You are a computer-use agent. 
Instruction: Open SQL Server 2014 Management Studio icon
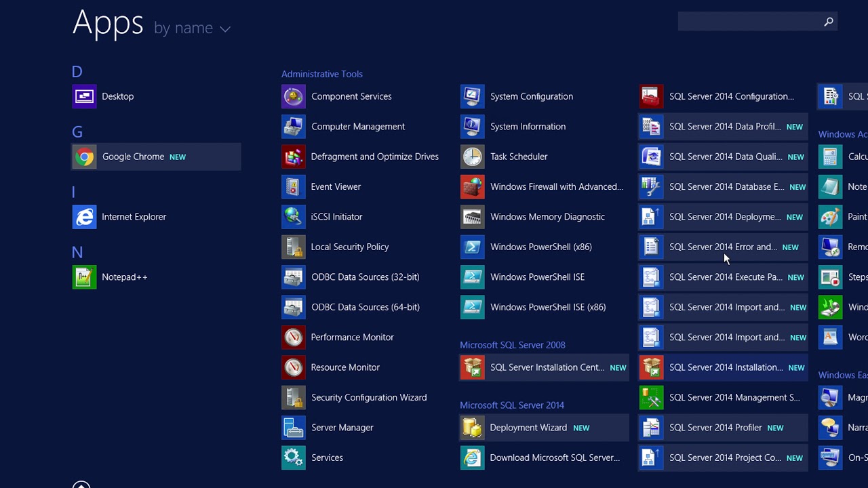(x=651, y=397)
